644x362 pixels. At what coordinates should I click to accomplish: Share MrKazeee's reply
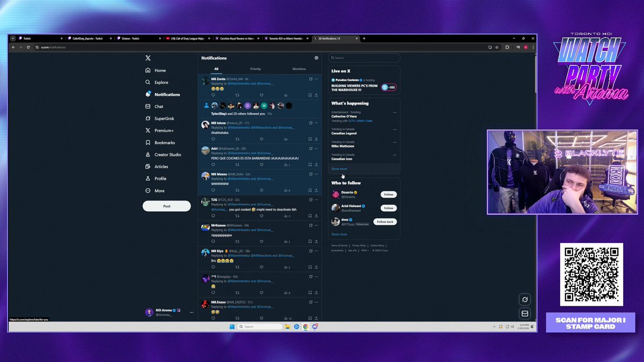pos(316,242)
